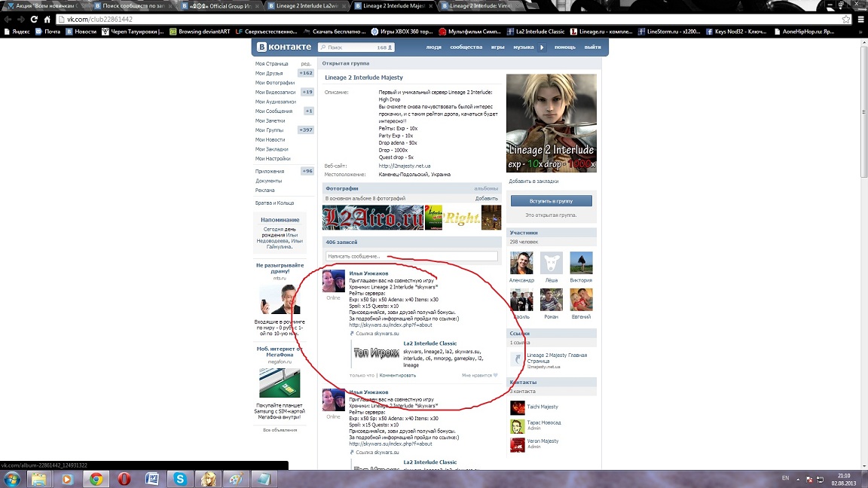The height and width of the screenshot is (488, 868).
Task: Switch to Official Group browser tab
Action: point(220,5)
